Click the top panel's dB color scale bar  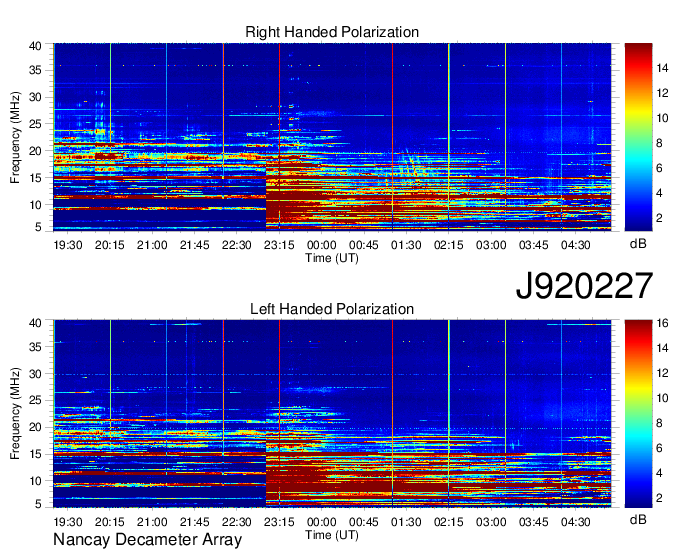point(638,136)
